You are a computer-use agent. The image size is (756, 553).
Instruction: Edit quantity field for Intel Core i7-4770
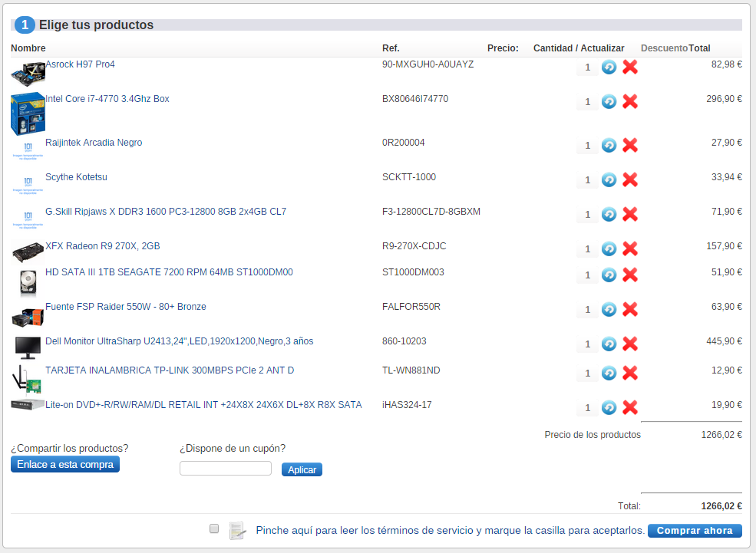[x=587, y=102]
